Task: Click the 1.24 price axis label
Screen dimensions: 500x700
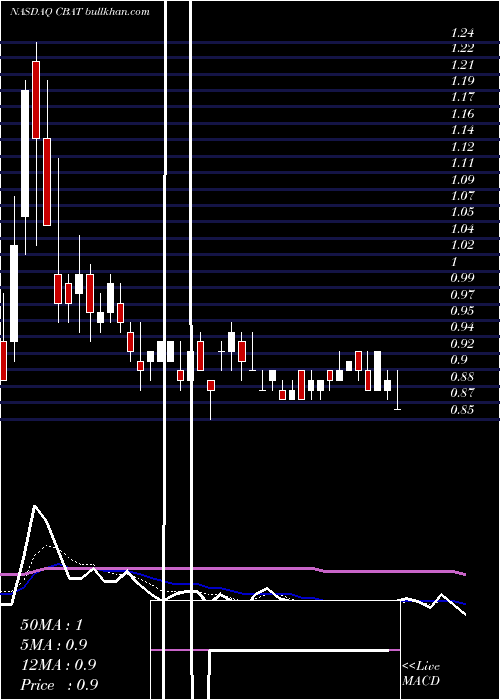Action: coord(462,33)
